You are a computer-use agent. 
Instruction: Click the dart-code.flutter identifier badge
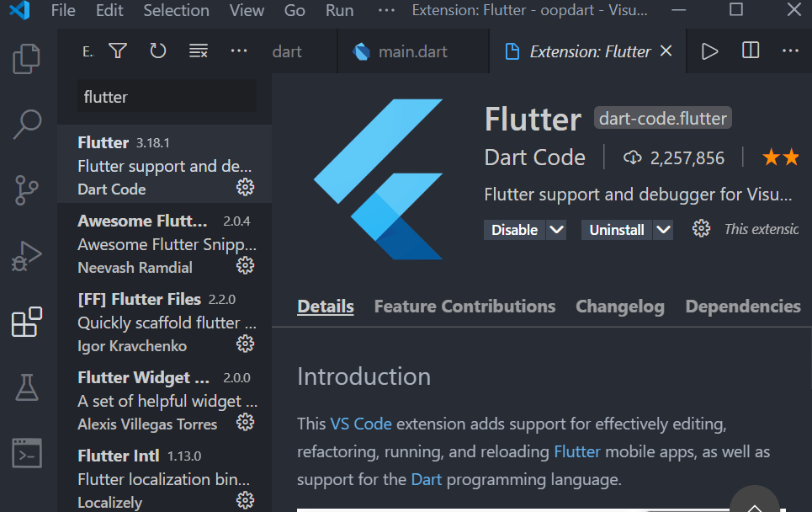(x=663, y=118)
